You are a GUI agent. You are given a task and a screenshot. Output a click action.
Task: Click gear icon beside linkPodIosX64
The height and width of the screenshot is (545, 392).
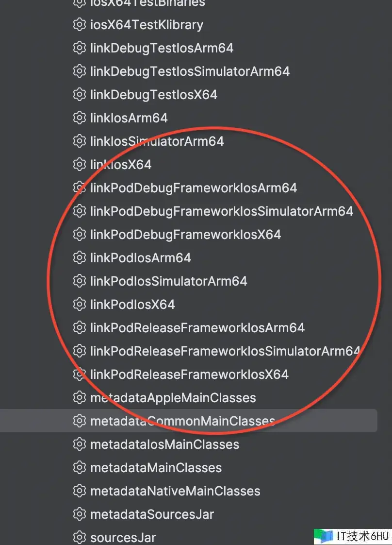(x=80, y=304)
